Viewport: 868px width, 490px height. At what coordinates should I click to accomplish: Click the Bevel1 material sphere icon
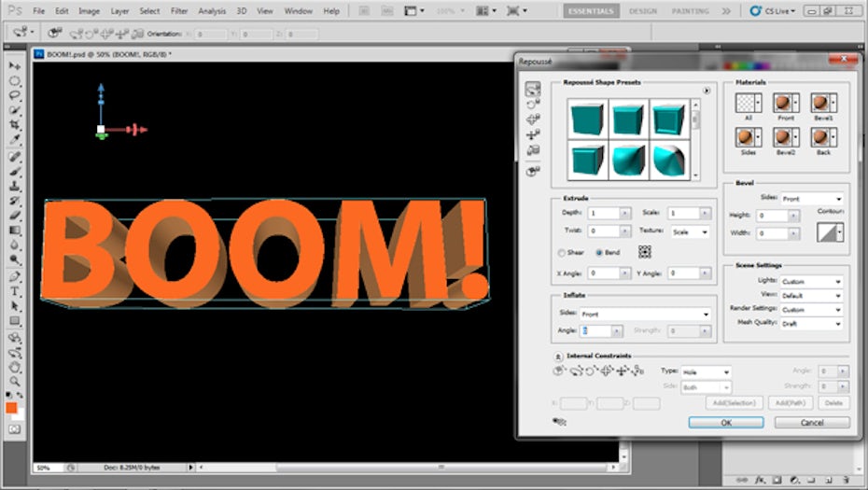coord(820,104)
